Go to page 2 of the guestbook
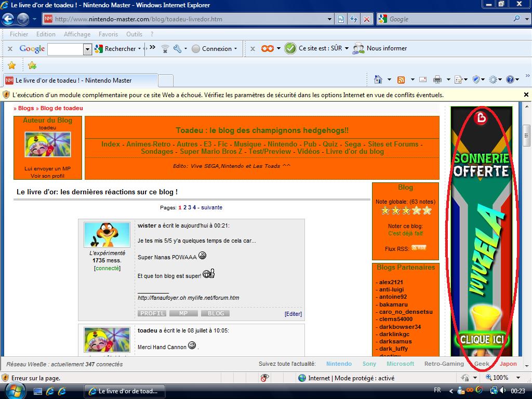The image size is (532, 399). [185, 207]
